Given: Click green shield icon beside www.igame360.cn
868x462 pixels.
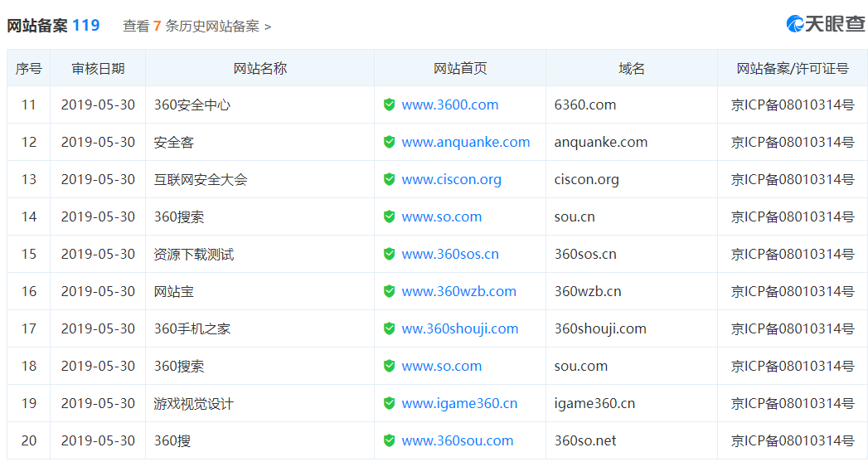Looking at the screenshot, I should (389, 403).
